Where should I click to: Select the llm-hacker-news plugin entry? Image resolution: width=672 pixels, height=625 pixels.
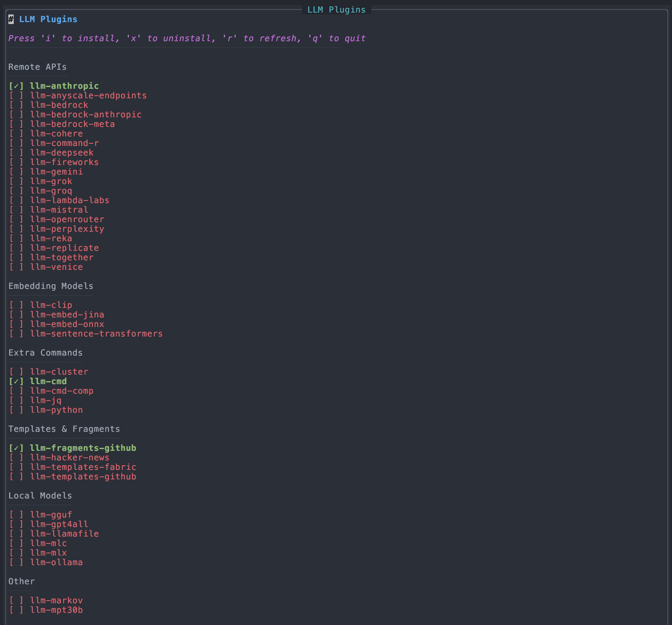(70, 457)
